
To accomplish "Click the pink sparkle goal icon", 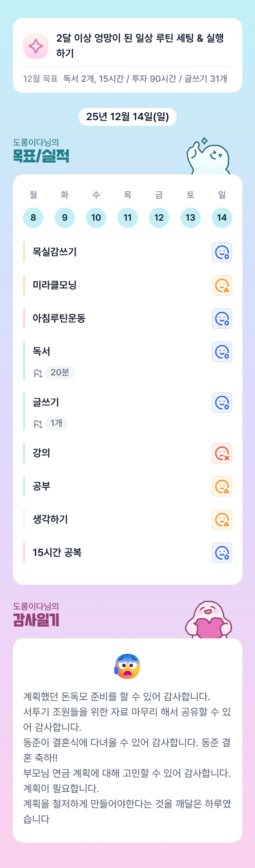I will [36, 46].
